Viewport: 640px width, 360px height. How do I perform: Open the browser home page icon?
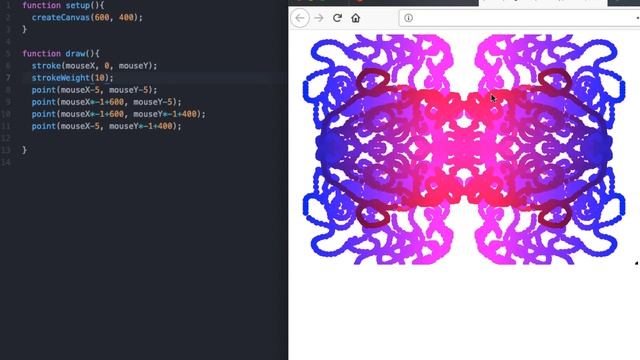(x=356, y=18)
